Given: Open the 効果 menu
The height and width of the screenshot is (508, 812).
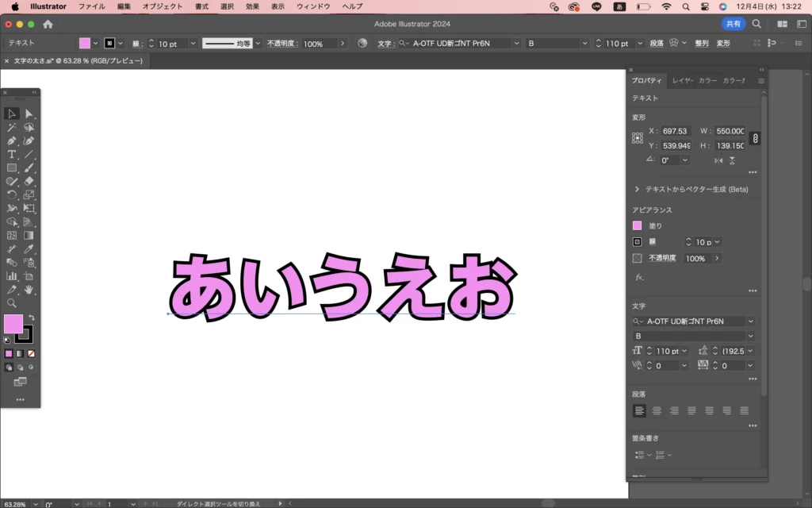Looking at the screenshot, I should [x=252, y=6].
